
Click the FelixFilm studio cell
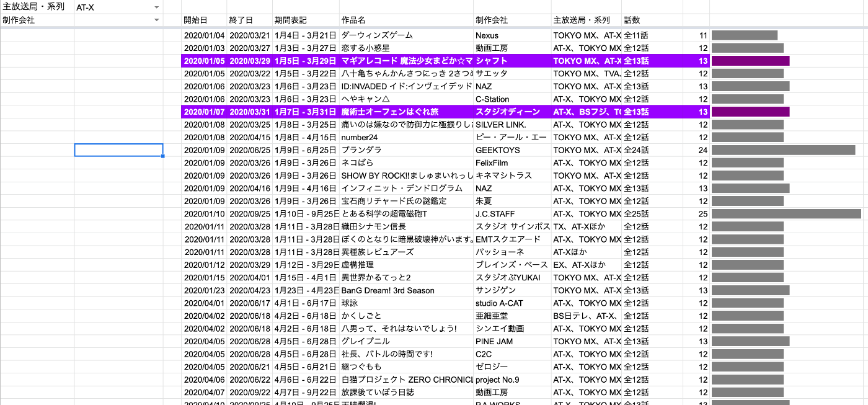click(x=512, y=162)
